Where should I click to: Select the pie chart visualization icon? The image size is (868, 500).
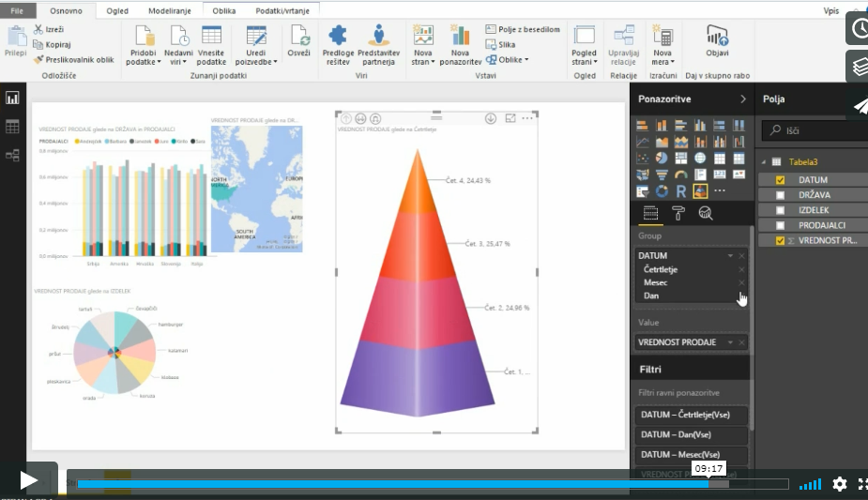(x=662, y=159)
